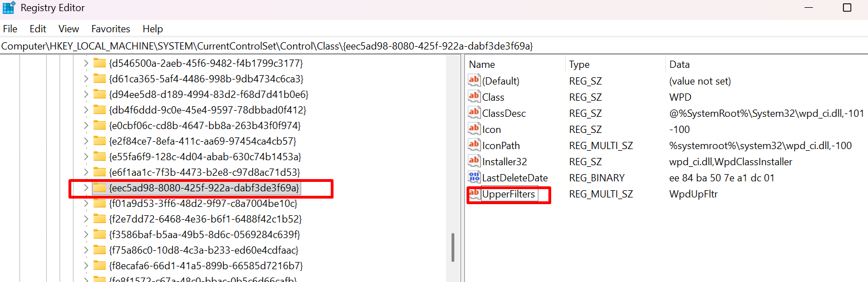This screenshot has width=868, height=282.
Task: Select the {f2e7dd72-6468-4e36-b6f1-6488f42c1b52} key
Action: tap(205, 219)
